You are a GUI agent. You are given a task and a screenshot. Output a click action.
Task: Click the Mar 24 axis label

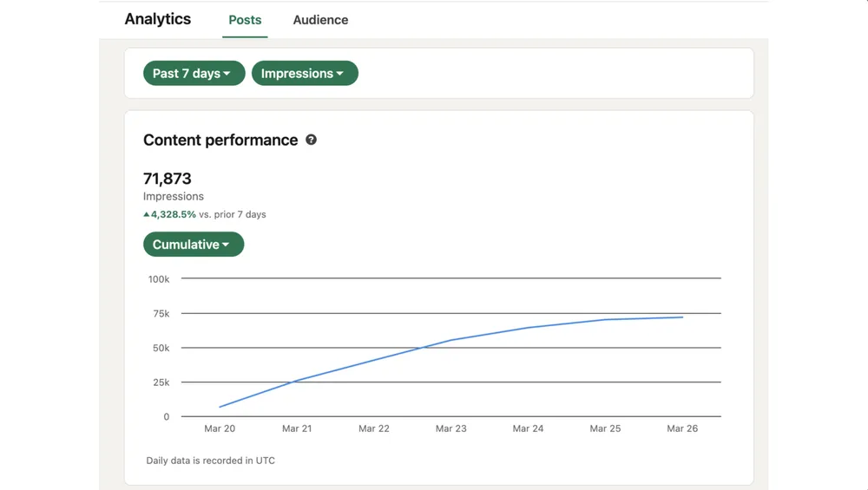click(528, 428)
